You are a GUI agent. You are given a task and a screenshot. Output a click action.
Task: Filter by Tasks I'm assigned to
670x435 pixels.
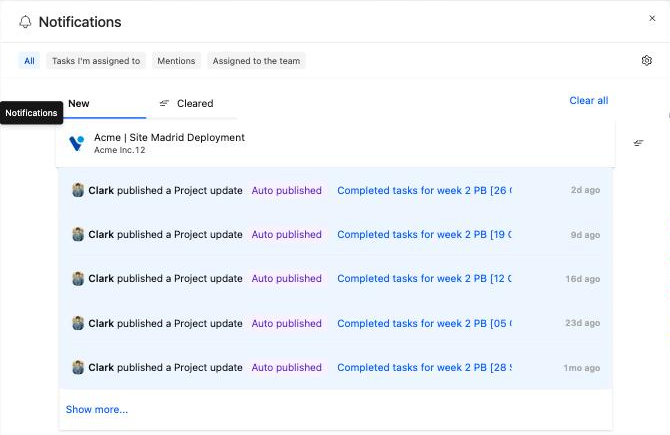[x=96, y=61]
